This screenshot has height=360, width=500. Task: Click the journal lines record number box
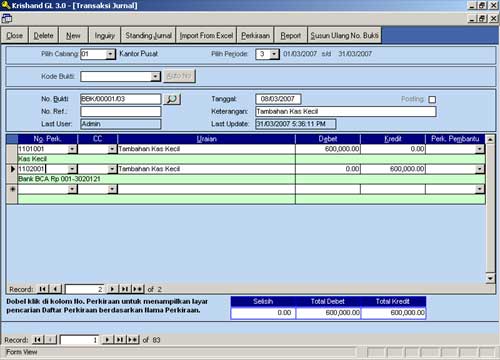pyautogui.click(x=84, y=289)
